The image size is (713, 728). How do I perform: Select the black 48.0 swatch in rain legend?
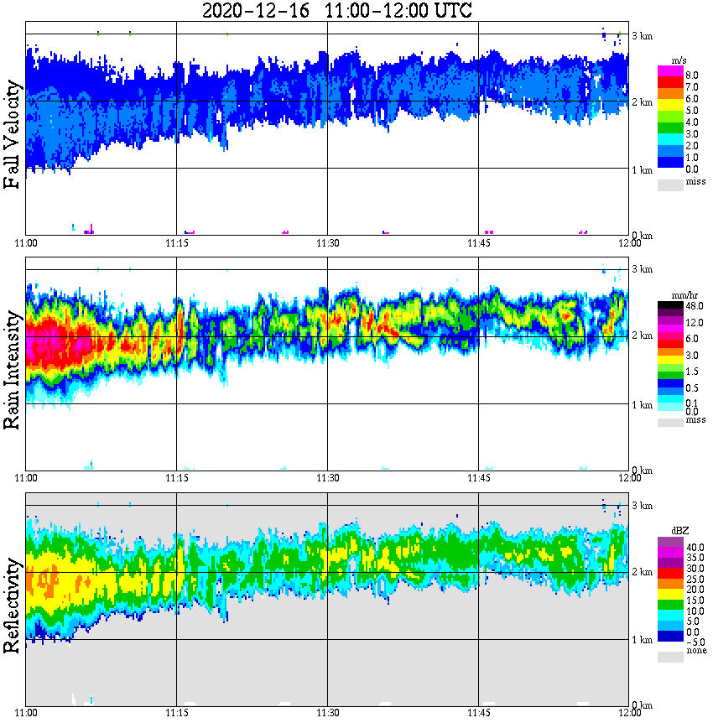[671, 305]
